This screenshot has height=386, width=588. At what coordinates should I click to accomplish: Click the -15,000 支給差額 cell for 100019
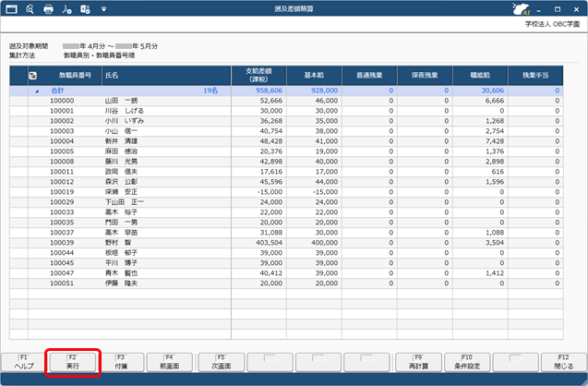coord(258,192)
